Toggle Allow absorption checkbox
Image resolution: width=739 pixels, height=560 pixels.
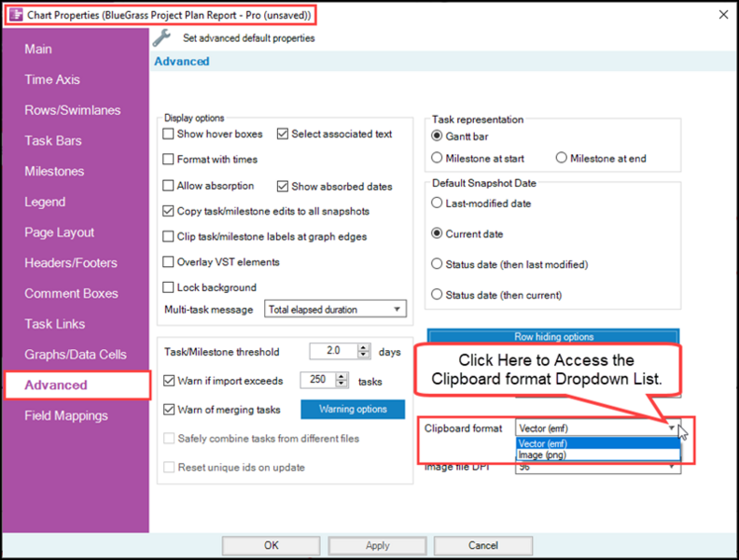tap(168, 186)
